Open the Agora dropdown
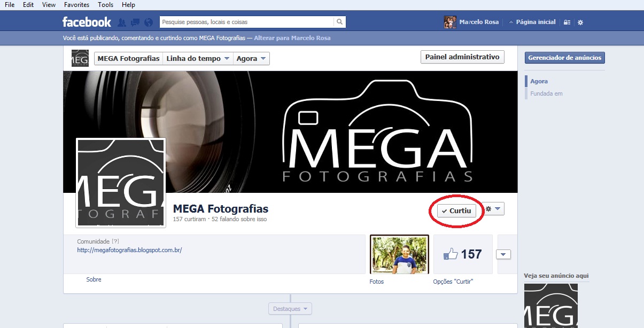This screenshot has height=328, width=644. pyautogui.click(x=251, y=59)
